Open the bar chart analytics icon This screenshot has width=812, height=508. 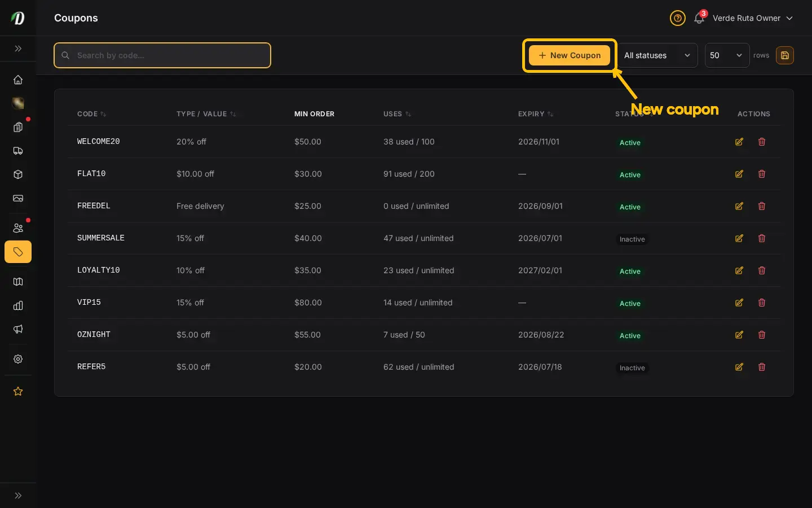[18, 305]
